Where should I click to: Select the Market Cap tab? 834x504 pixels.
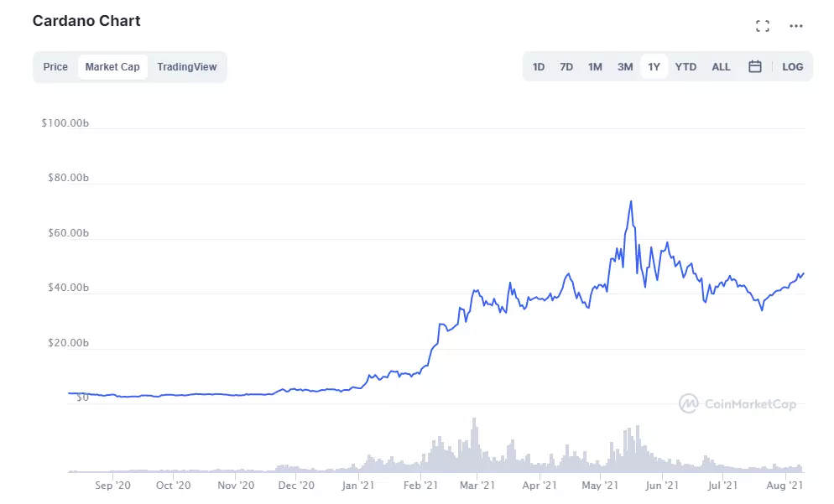[x=112, y=66]
